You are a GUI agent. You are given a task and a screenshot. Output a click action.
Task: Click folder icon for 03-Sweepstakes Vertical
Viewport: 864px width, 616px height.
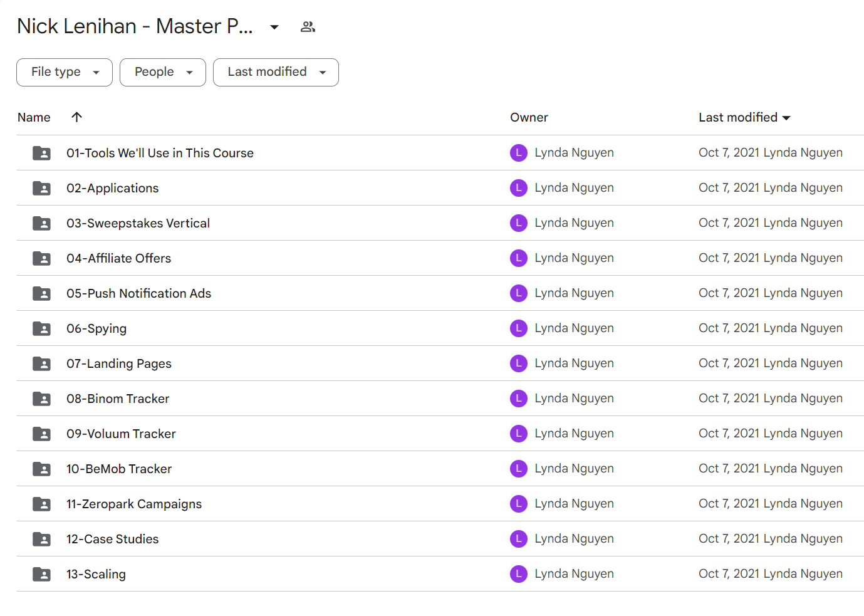point(42,223)
